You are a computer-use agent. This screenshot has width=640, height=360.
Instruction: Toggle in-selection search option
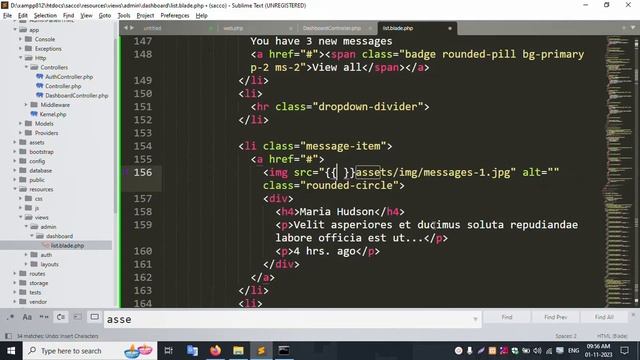78,317
